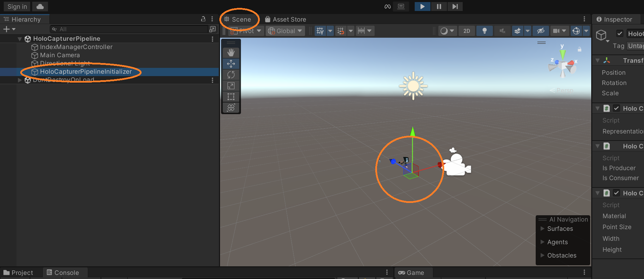Image resolution: width=644 pixels, height=279 pixels.
Task: Expand the Surfaces section in AI Navigation
Action: [x=543, y=229]
